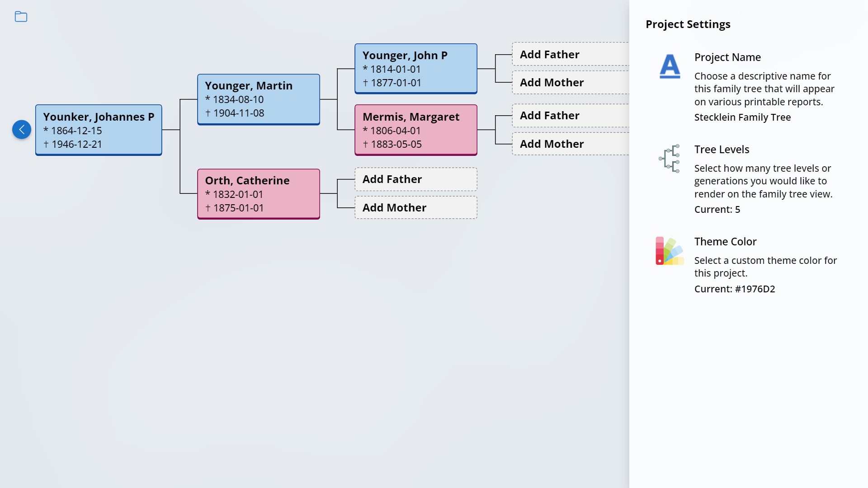Open the folder icon to load a project
868x488 pixels.
pos(21,17)
